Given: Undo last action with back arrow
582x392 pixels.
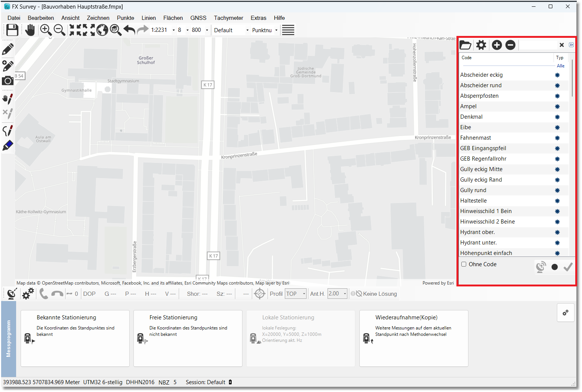Looking at the screenshot, I should pos(129,30).
